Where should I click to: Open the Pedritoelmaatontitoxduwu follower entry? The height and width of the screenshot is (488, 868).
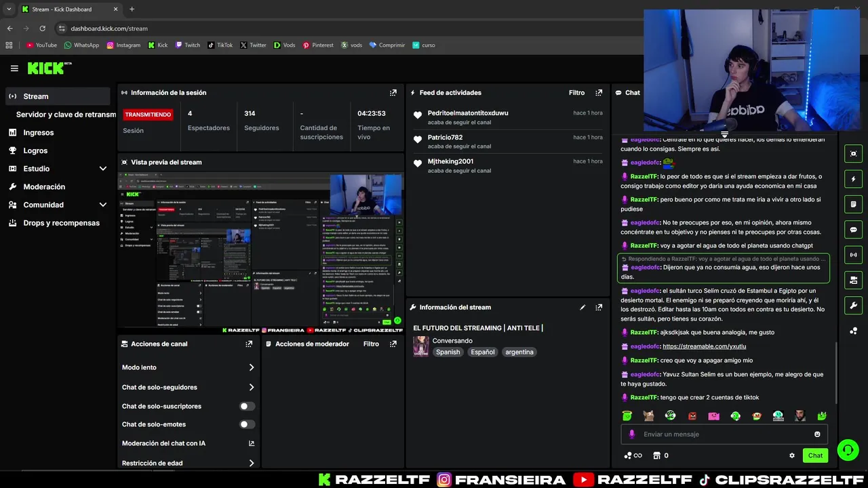coord(507,117)
